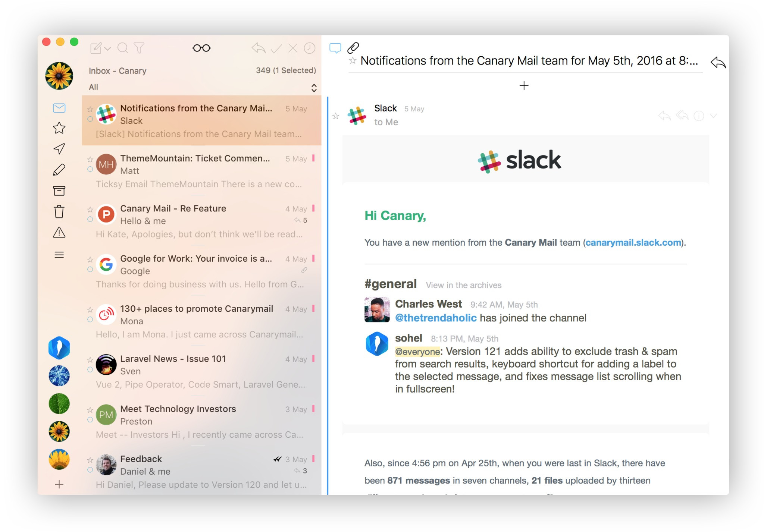Star the Google for Work invoice message
The width and height of the screenshot is (764, 532).
point(90,259)
